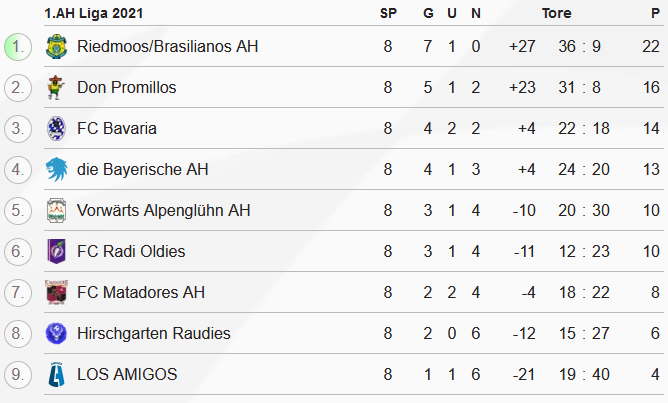Click the FC Matadores AH logo

click(x=56, y=293)
